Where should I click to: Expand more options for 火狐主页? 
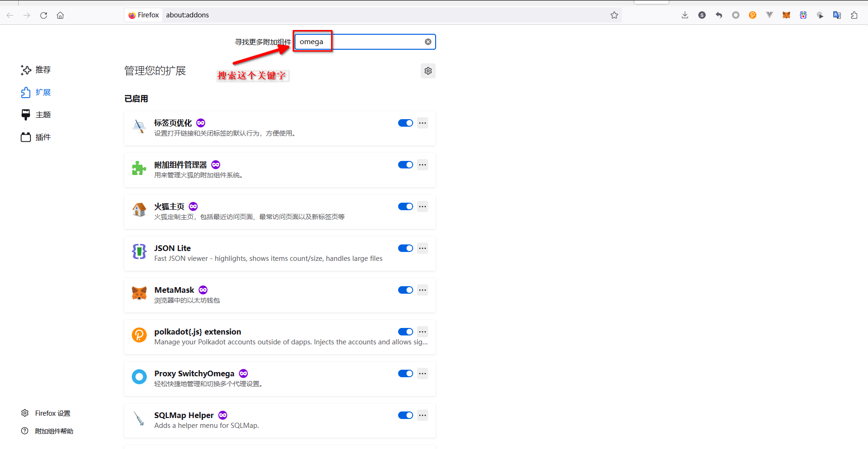(x=423, y=206)
